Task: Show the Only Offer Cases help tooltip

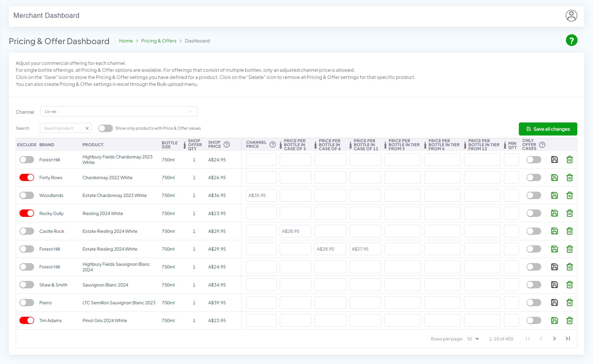Action: (542, 145)
